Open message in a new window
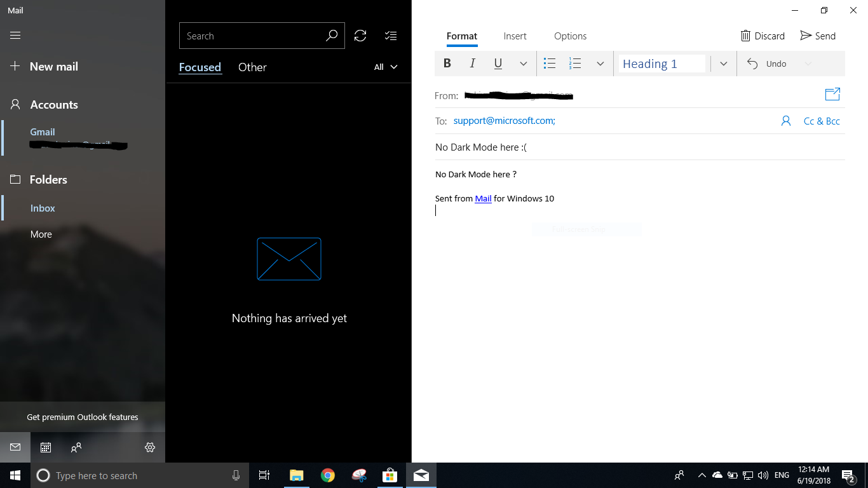The image size is (868, 488). [x=832, y=95]
